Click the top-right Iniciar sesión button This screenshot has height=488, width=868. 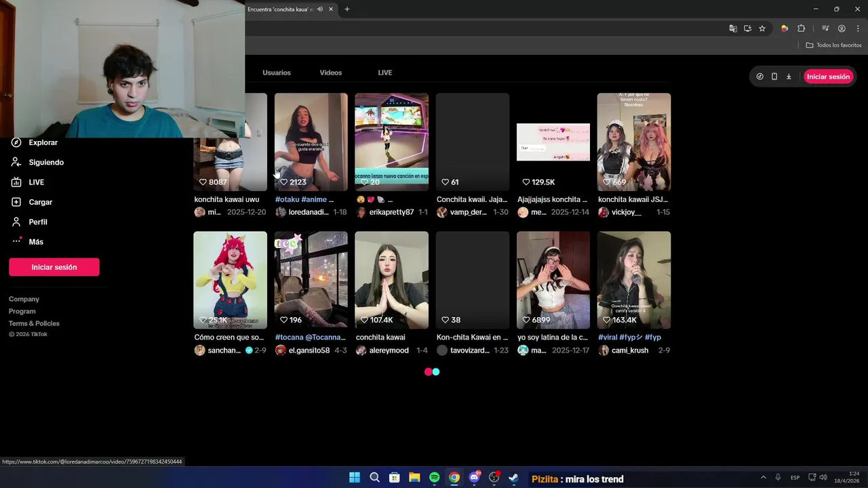click(828, 77)
